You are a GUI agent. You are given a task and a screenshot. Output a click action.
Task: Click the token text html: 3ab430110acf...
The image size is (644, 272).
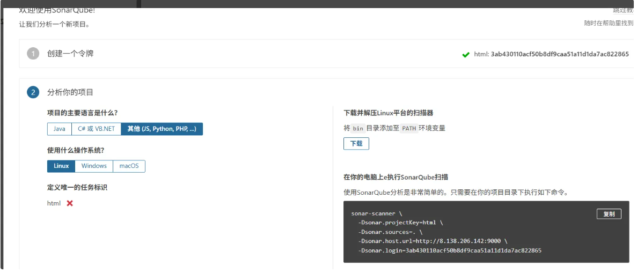point(552,54)
